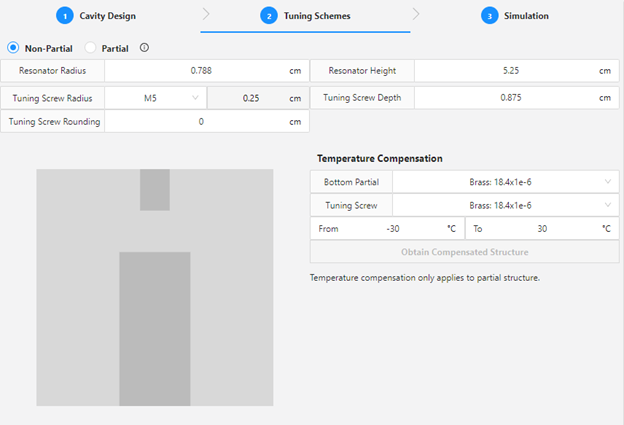Click the arrow between Tuning Schemes and Simulation
This screenshot has width=624, height=425.
tap(416, 14)
